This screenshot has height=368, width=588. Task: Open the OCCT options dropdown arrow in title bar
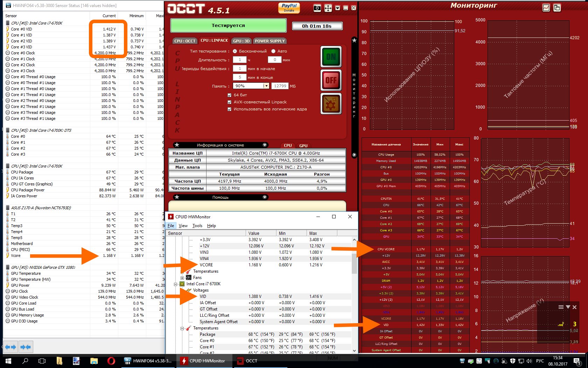coord(337,8)
